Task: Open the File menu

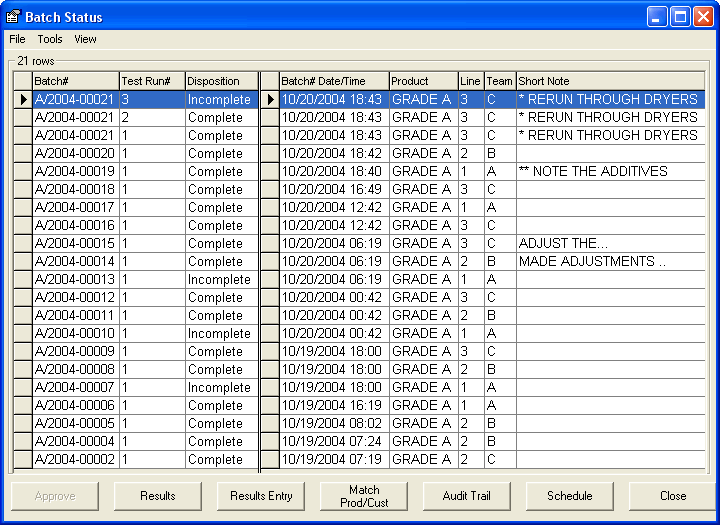Action: coord(17,39)
